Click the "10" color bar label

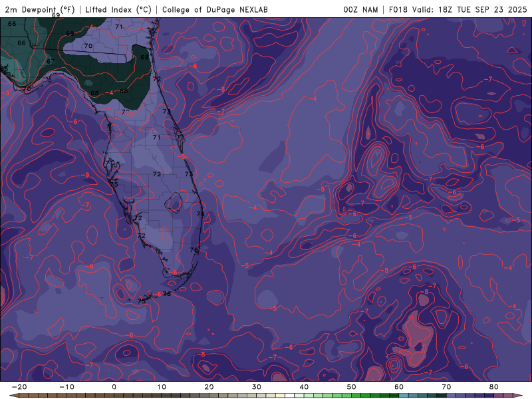point(162,387)
